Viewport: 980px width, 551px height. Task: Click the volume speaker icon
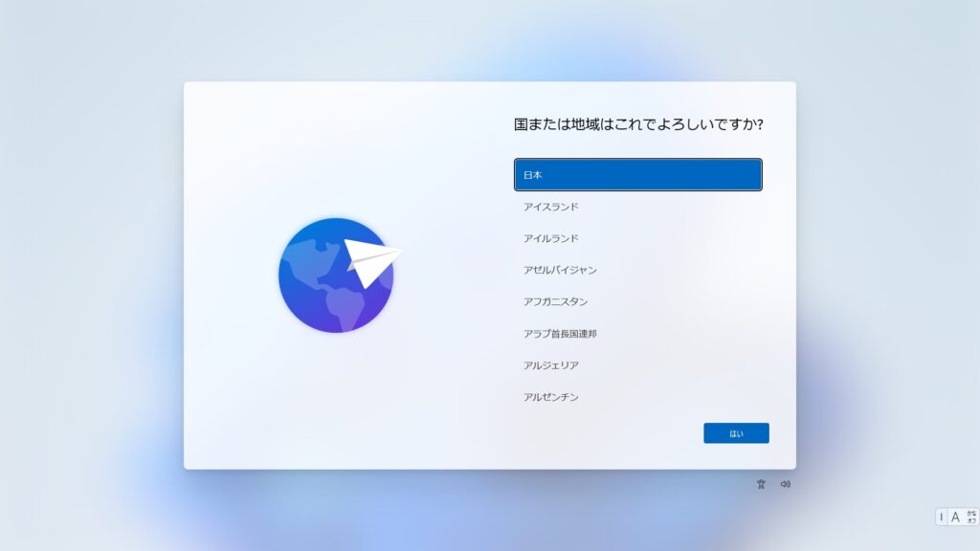[786, 484]
